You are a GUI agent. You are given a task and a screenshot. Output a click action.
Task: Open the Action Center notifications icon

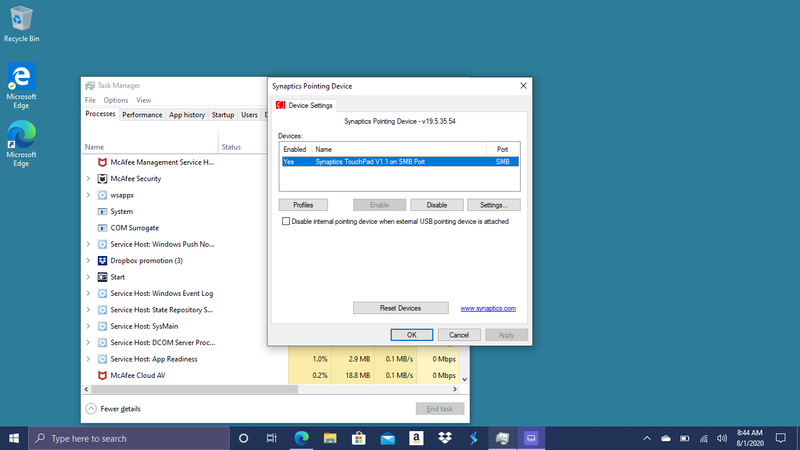pos(781,438)
